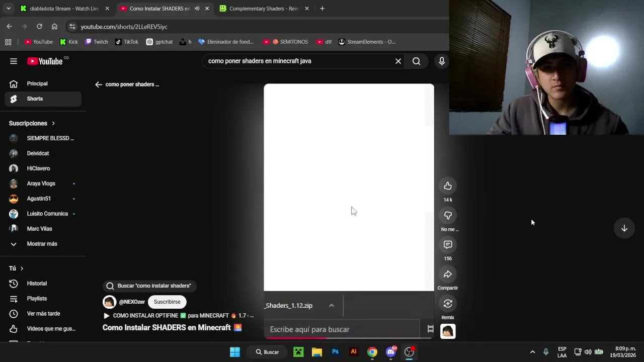Viewport: 644px width, 362px height.
Task: Show hidden system tray icons
Action: (532, 352)
